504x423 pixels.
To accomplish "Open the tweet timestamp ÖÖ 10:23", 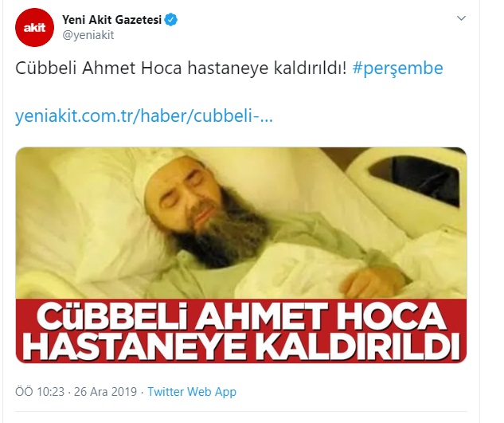I will [40, 392].
